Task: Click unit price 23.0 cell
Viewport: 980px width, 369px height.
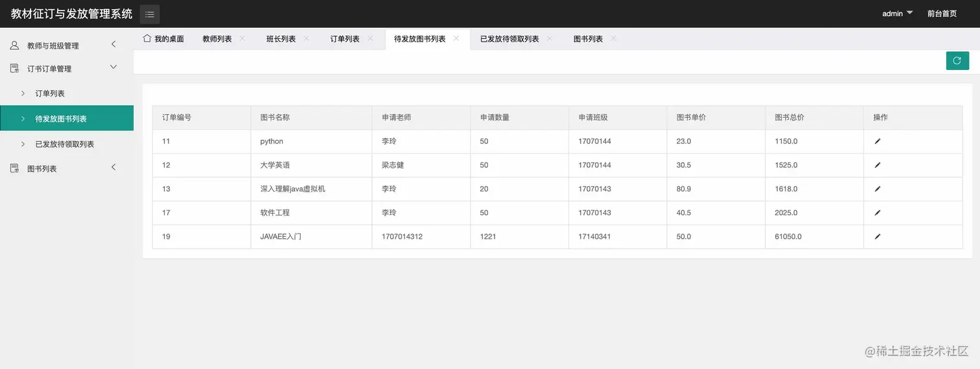Action: pyautogui.click(x=716, y=141)
